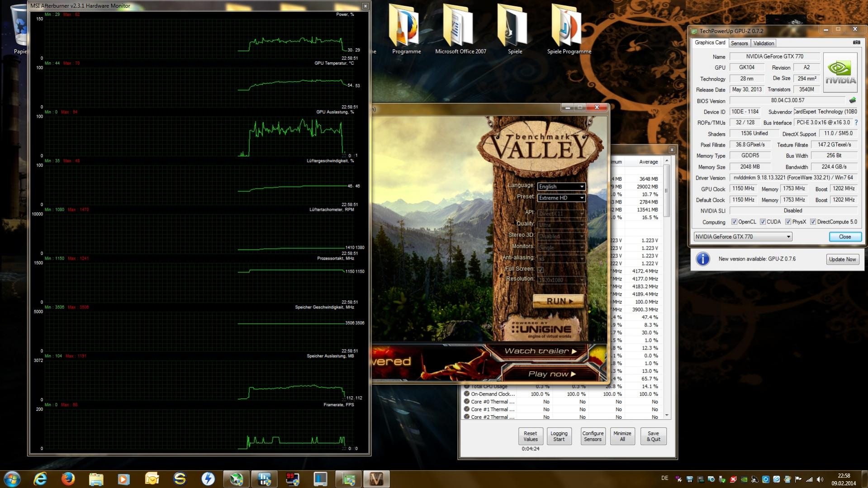Click the Show Desktop strip beside the clock
The width and height of the screenshot is (868, 488).
(x=864, y=479)
